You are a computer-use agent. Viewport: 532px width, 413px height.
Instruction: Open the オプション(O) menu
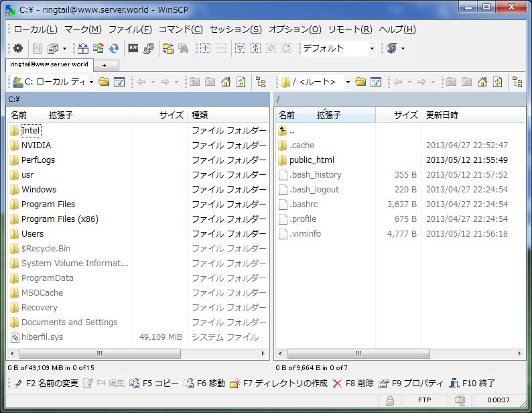pos(295,29)
